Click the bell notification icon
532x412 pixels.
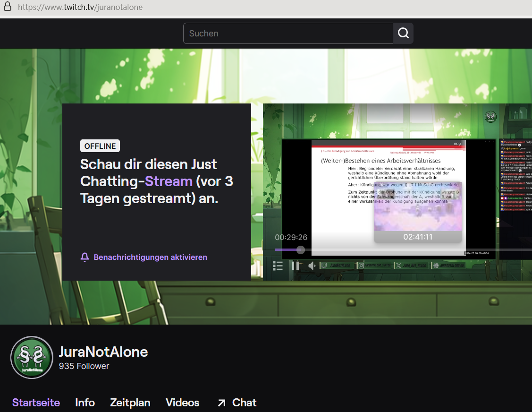click(x=85, y=257)
